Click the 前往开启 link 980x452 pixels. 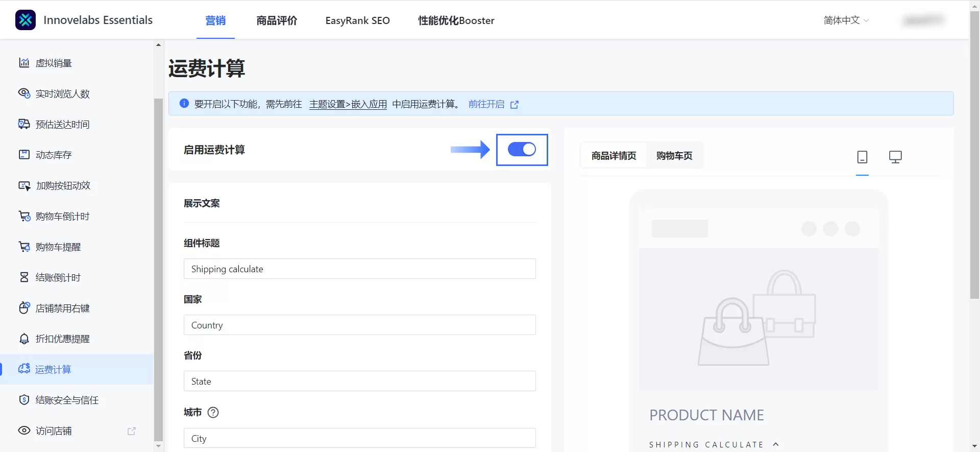point(486,104)
